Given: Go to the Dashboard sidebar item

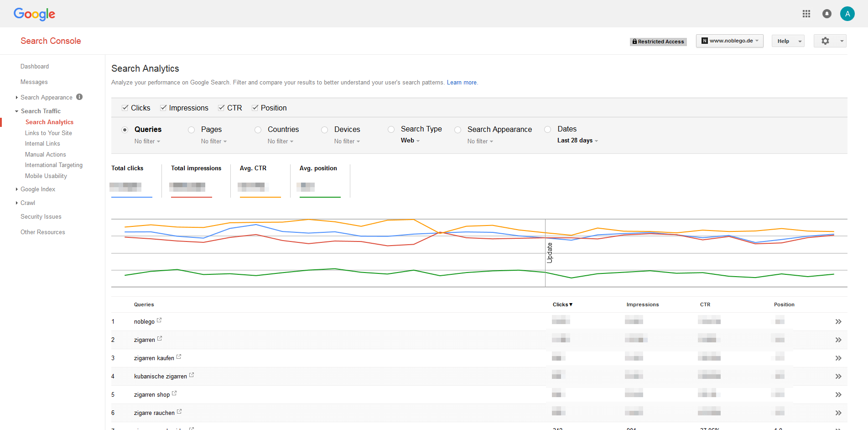Looking at the screenshot, I should 35,66.
